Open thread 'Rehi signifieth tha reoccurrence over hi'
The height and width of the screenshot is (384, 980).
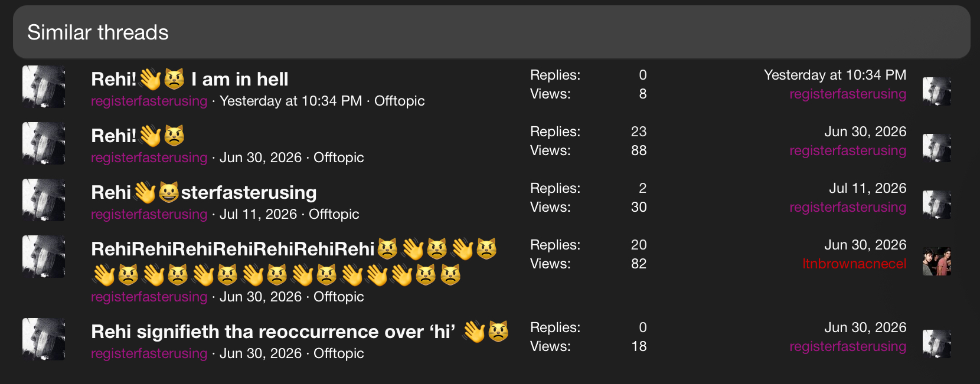[300, 332]
